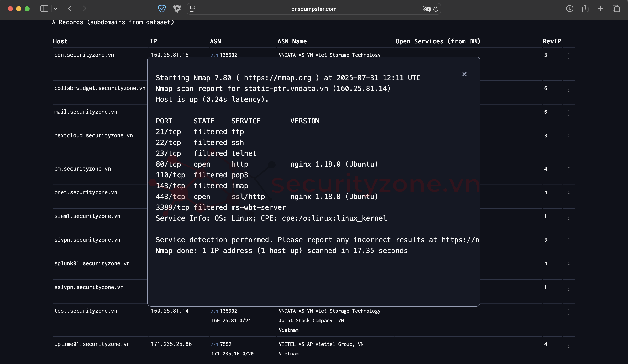Click the VIETEL-AS-AP Viettel Group ASN name
This screenshot has height=364, width=628.
(321, 344)
